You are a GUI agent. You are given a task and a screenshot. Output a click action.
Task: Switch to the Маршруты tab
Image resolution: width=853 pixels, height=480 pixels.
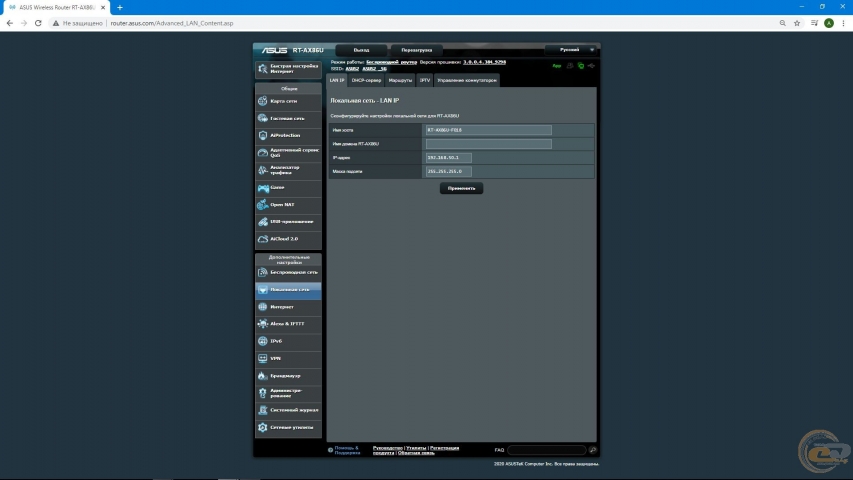(x=400, y=80)
